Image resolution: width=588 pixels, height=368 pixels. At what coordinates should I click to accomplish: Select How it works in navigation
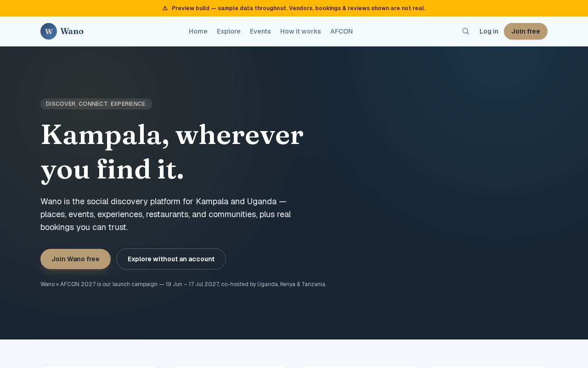click(x=300, y=31)
